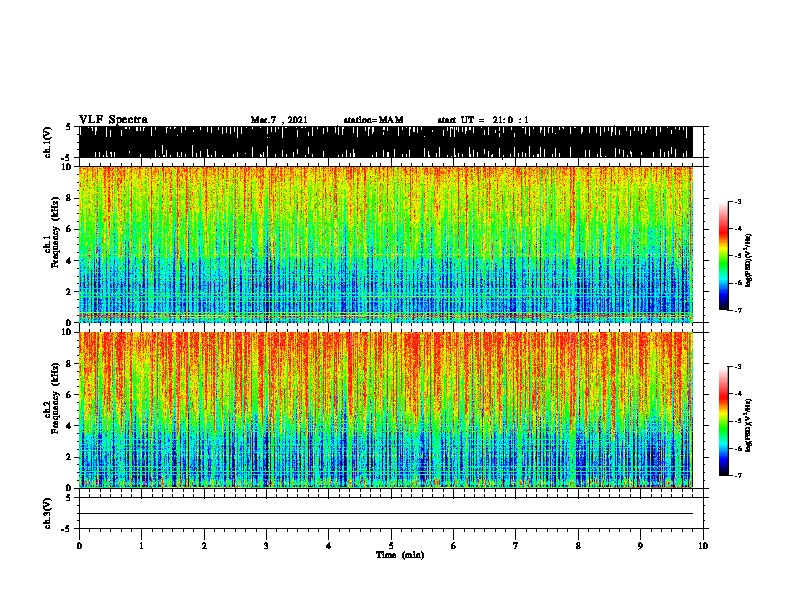The width and height of the screenshot is (792, 612).
Task: Click the time axis tick label "3"
Action: 266,546
